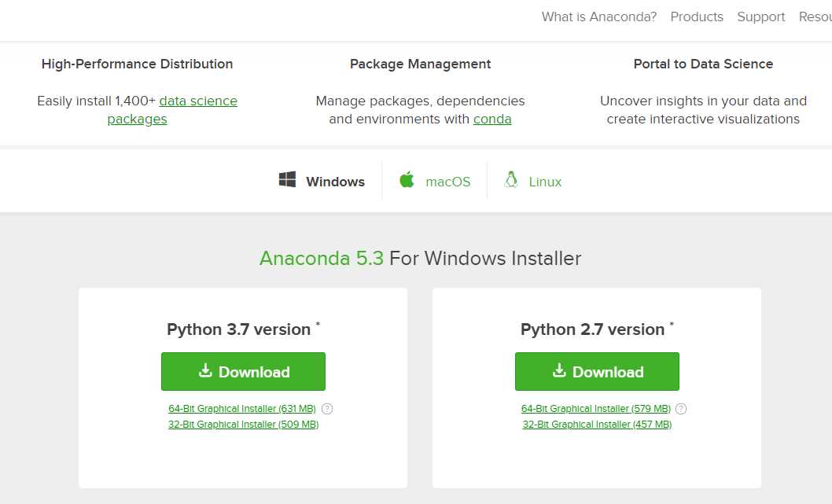Switch to the macOS tab
The image size is (832, 504).
point(447,182)
